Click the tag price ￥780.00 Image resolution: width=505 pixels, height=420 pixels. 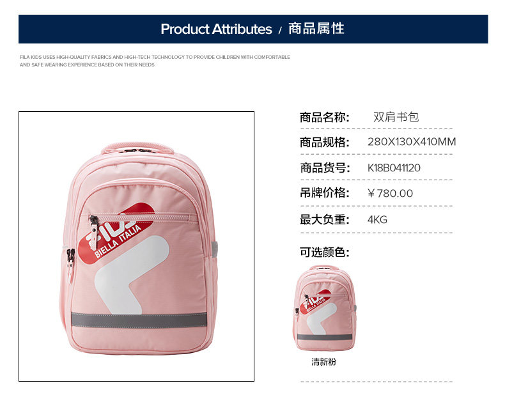click(x=390, y=193)
